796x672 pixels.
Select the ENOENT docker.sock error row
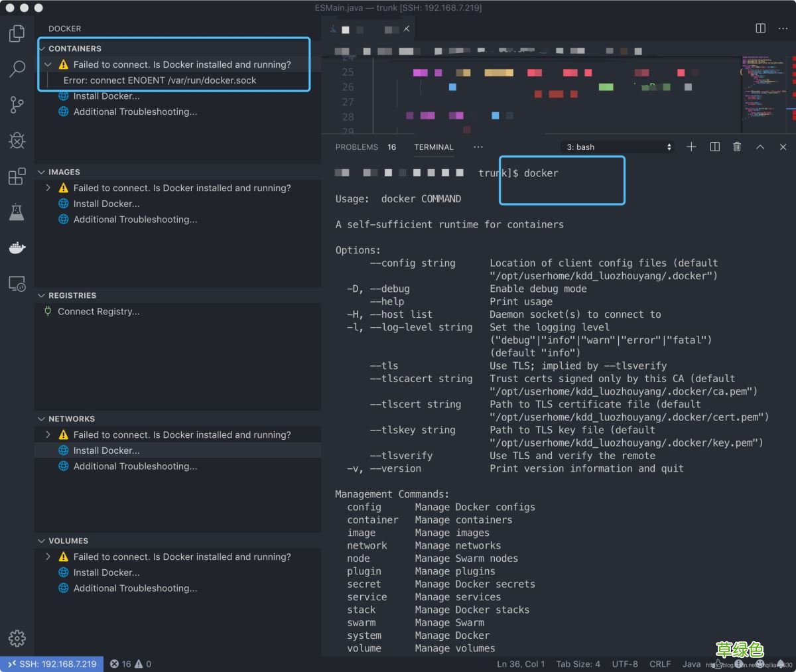[x=178, y=80]
